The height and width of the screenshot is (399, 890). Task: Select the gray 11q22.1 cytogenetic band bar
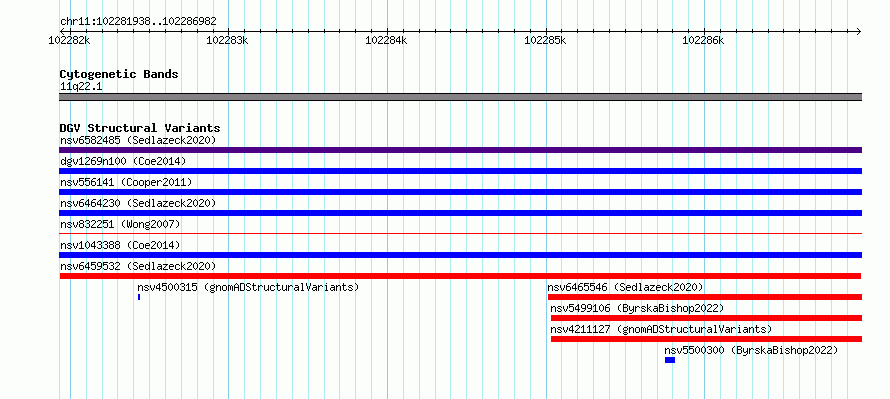click(460, 97)
